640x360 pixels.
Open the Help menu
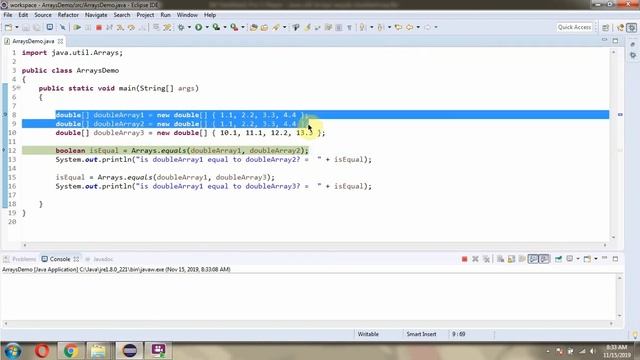(210, 15)
